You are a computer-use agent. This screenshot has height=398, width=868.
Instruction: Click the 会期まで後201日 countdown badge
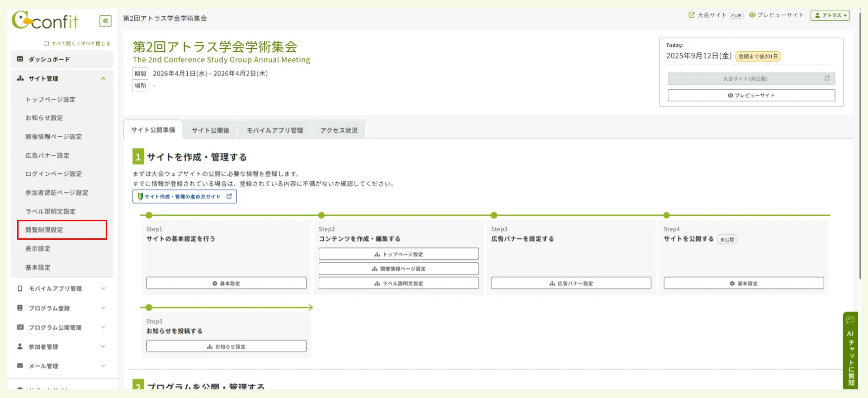click(x=758, y=57)
